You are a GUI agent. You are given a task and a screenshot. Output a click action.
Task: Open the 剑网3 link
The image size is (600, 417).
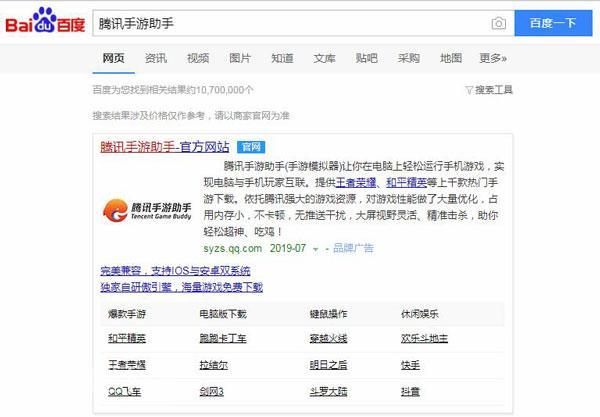click(x=211, y=392)
